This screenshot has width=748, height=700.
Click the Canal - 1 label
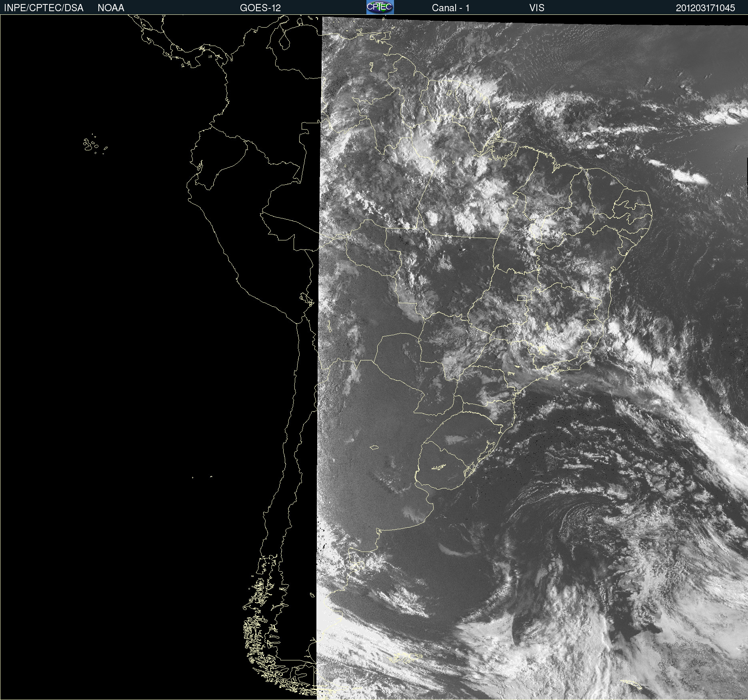coord(451,8)
